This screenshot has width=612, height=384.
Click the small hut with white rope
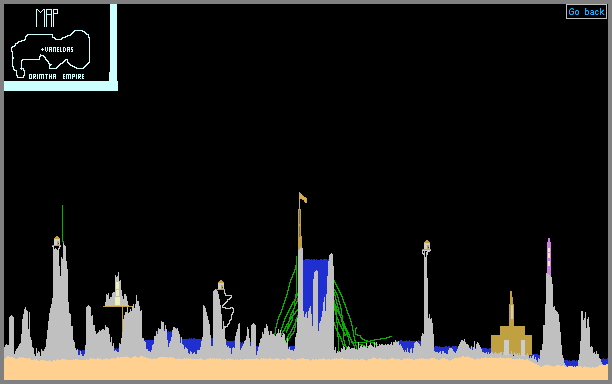(x=221, y=285)
